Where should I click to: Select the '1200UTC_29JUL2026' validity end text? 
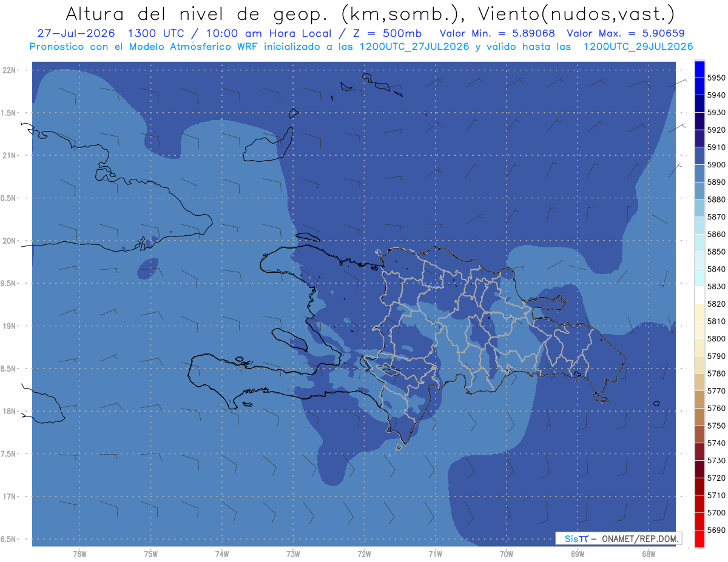(x=638, y=47)
